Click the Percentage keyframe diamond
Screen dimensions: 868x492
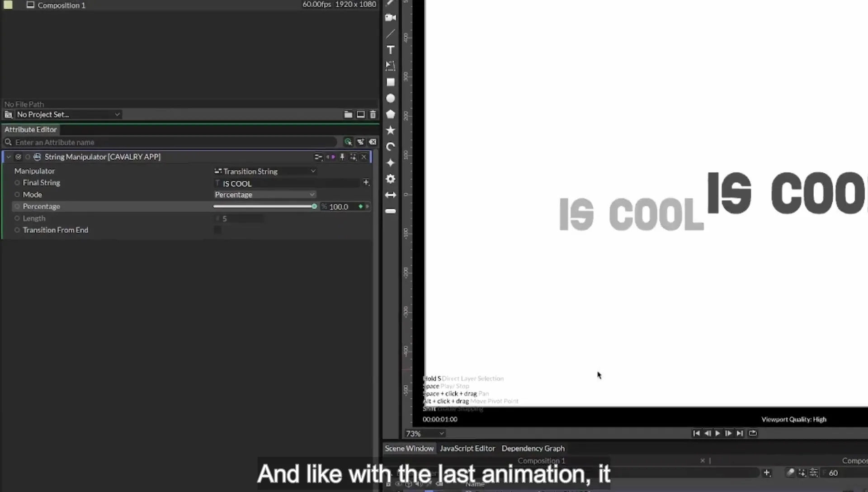[361, 207]
